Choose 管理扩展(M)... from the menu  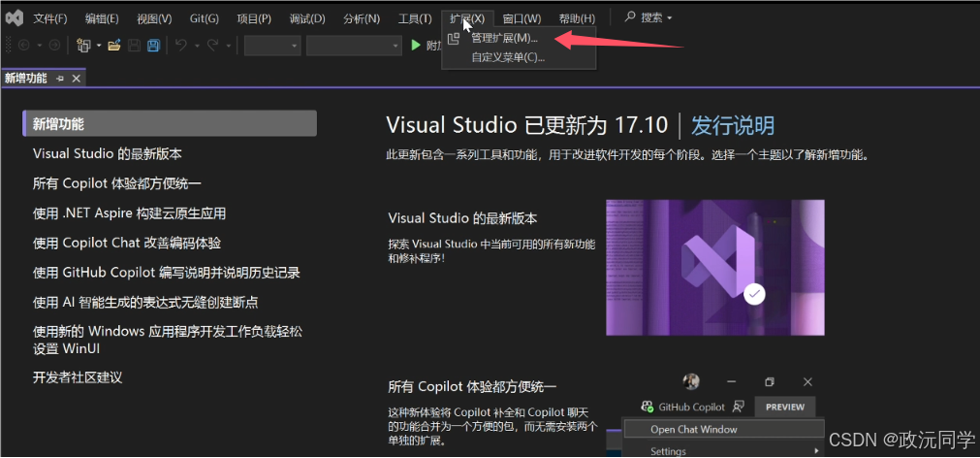[519, 38]
